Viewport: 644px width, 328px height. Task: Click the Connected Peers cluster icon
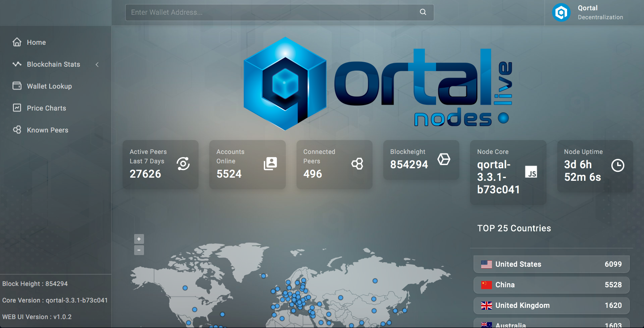point(357,164)
